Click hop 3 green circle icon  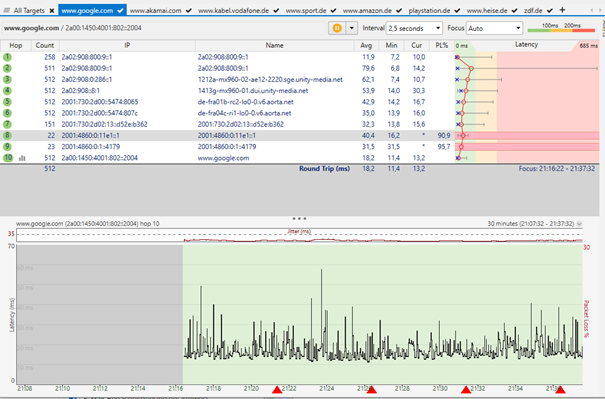(7, 79)
